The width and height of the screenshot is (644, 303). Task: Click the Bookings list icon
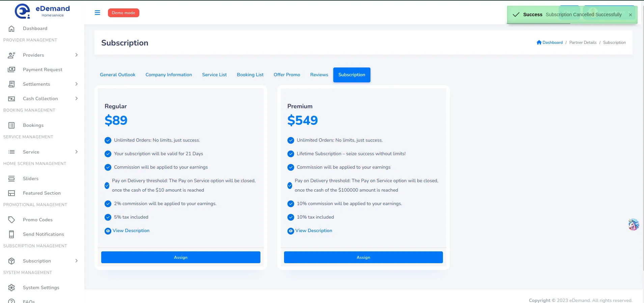coord(11,125)
